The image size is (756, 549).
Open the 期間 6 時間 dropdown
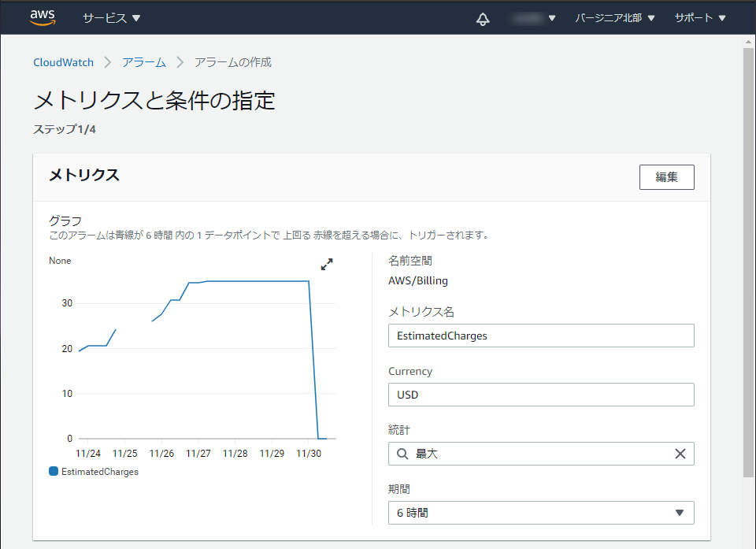541,513
